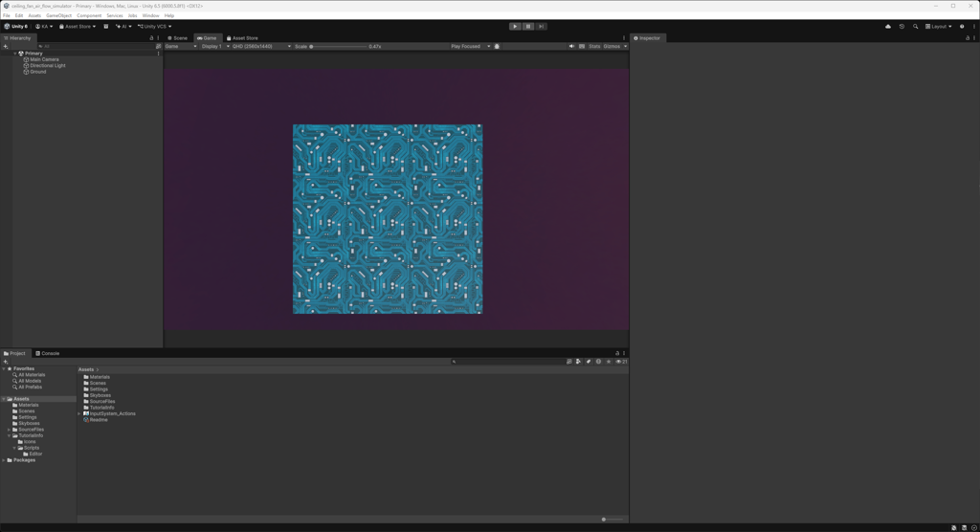The image size is (980, 532).
Task: Toggle the Stats overlay in Game view
Action: click(x=593, y=46)
